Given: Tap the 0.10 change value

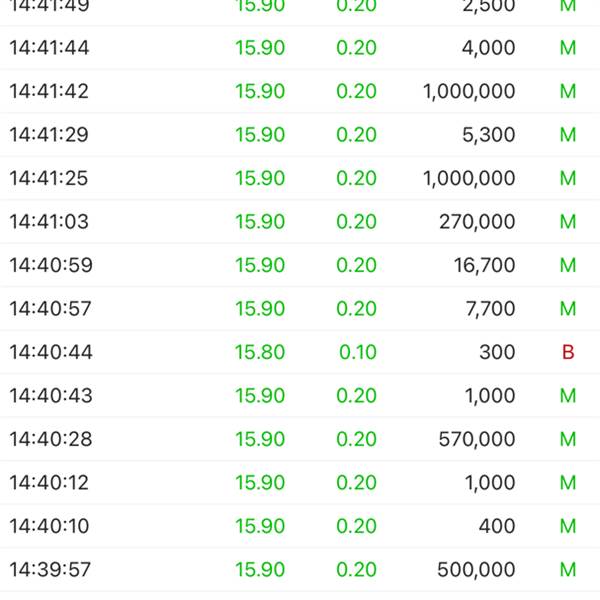Looking at the screenshot, I should (357, 353).
